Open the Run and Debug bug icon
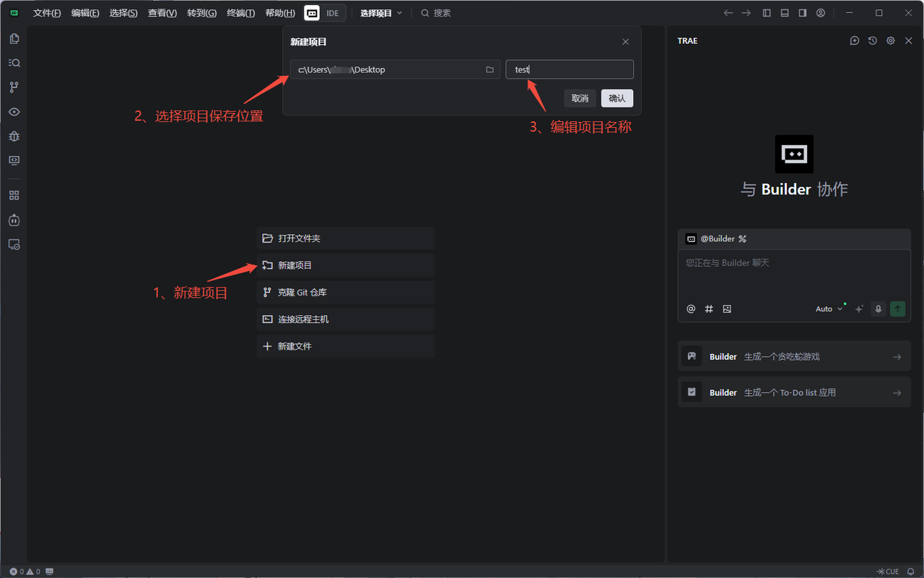Viewport: 924px width, 578px height. point(14,136)
